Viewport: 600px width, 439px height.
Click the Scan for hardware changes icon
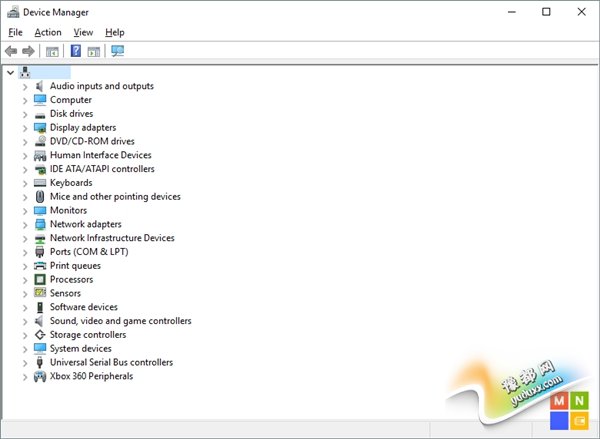[118, 51]
